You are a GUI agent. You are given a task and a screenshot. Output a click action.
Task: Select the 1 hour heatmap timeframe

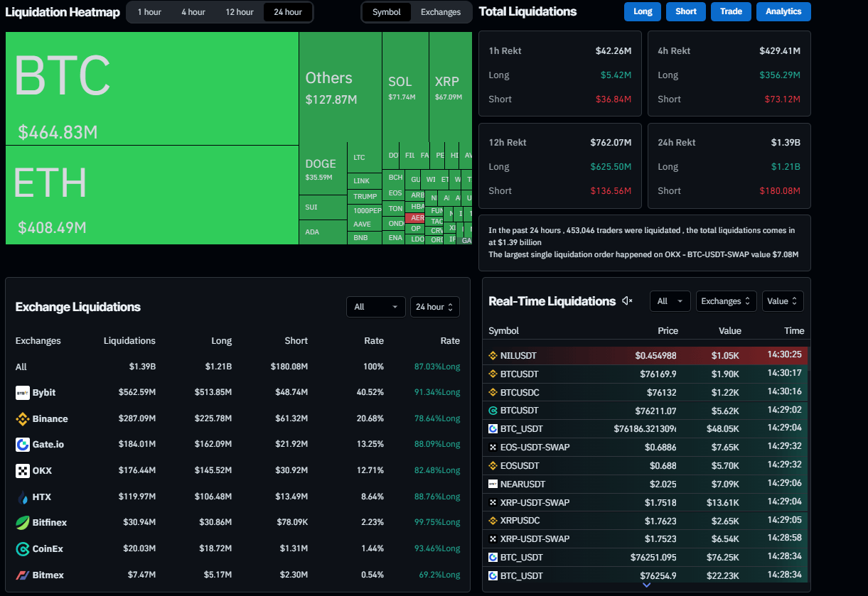(149, 12)
